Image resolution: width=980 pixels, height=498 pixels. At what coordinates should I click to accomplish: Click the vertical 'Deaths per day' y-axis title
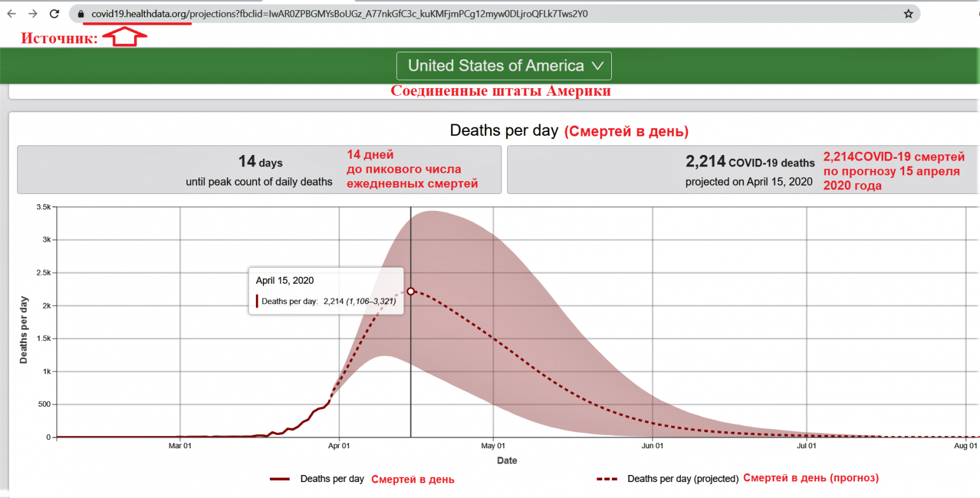(x=24, y=329)
